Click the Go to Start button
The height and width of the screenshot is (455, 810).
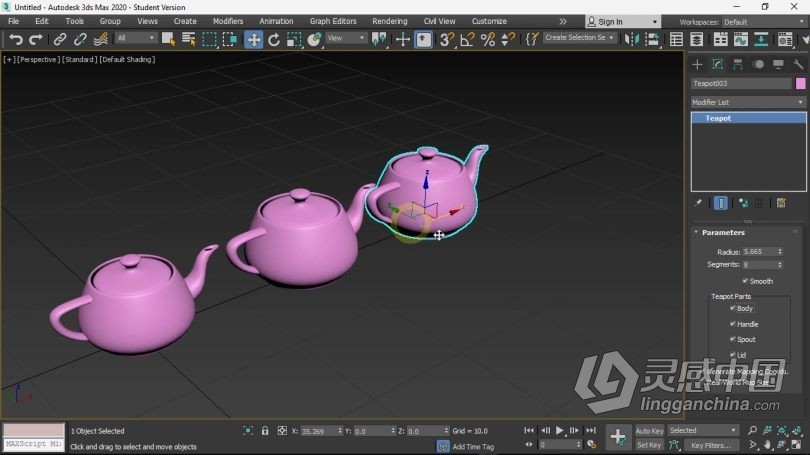(529, 430)
